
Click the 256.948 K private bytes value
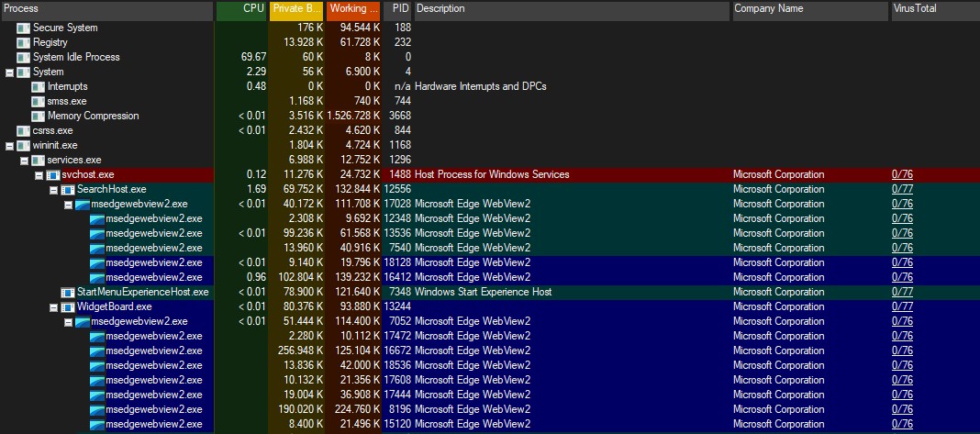300,351
